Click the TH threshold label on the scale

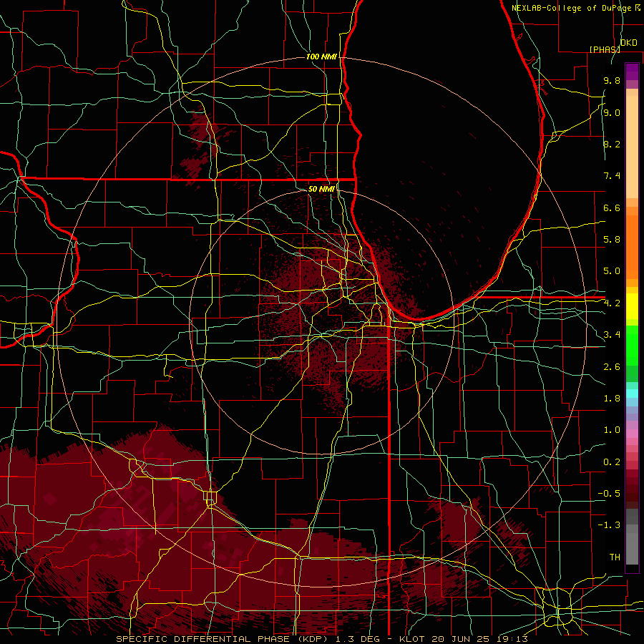point(615,557)
